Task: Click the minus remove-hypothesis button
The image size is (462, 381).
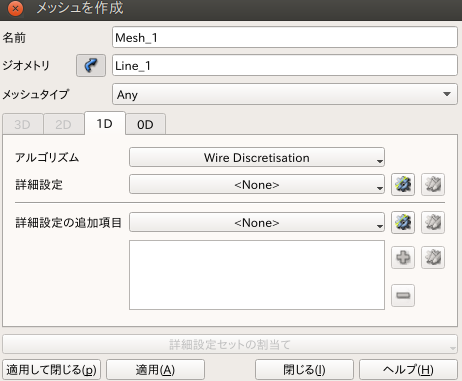Action: [403, 295]
